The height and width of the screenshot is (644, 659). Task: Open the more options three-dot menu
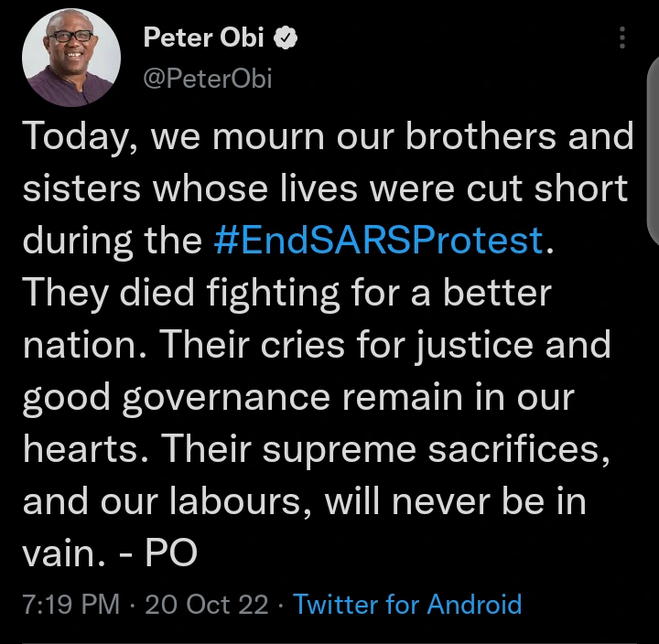[622, 38]
